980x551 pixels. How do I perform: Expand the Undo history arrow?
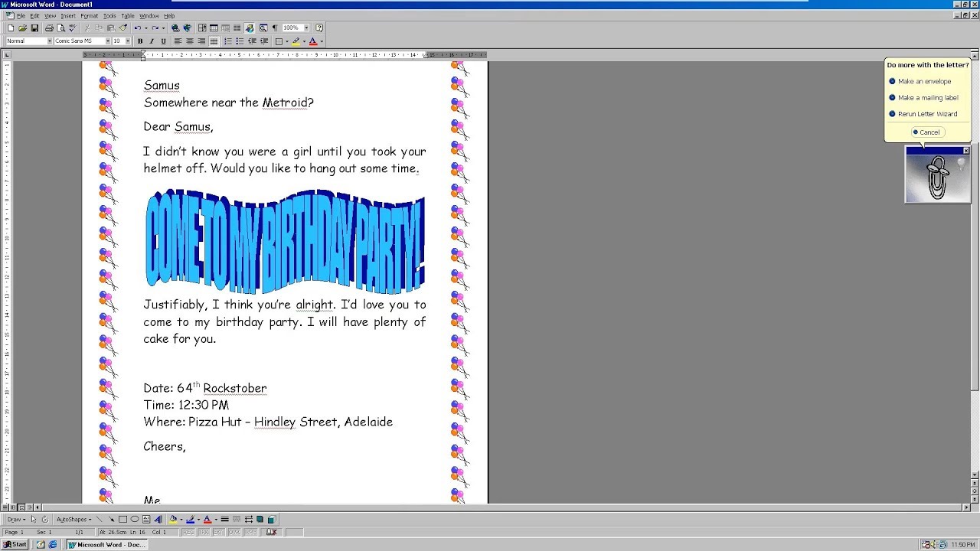tap(145, 28)
